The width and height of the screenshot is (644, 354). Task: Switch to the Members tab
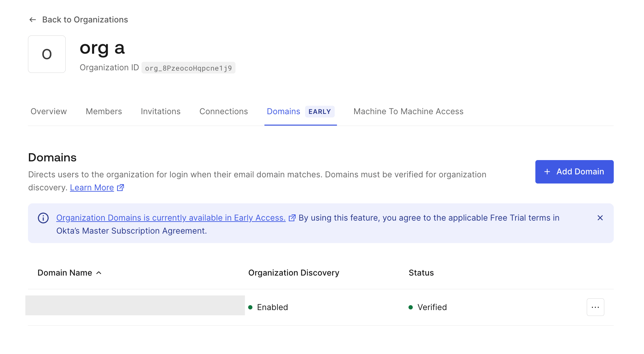pos(104,111)
